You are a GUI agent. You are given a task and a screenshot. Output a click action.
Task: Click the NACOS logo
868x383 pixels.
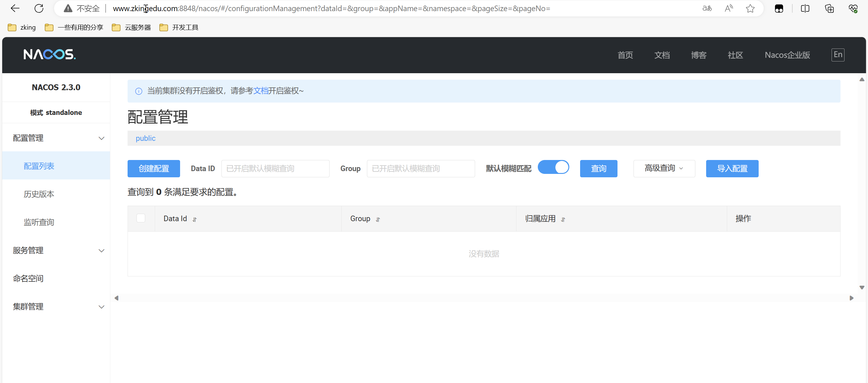49,54
